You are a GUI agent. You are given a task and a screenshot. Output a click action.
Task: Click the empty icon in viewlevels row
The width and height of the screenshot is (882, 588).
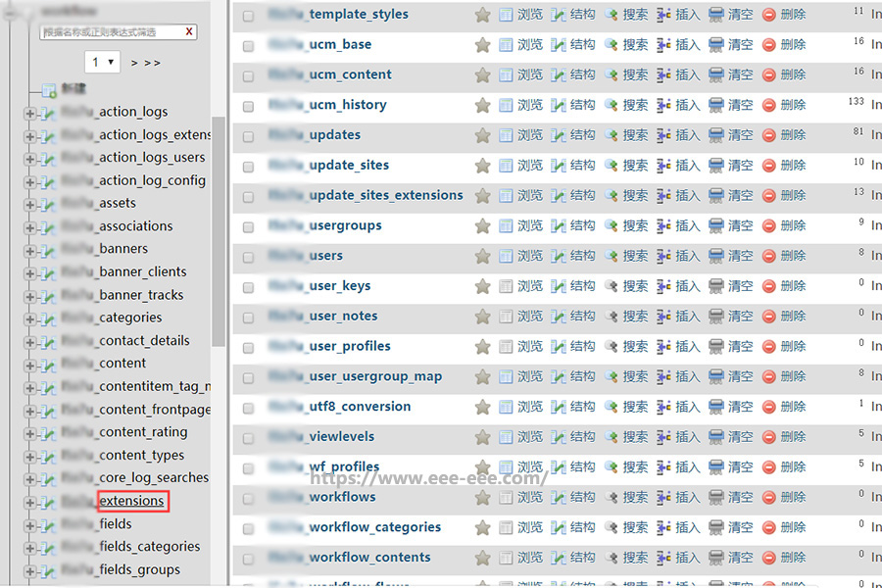tap(716, 437)
